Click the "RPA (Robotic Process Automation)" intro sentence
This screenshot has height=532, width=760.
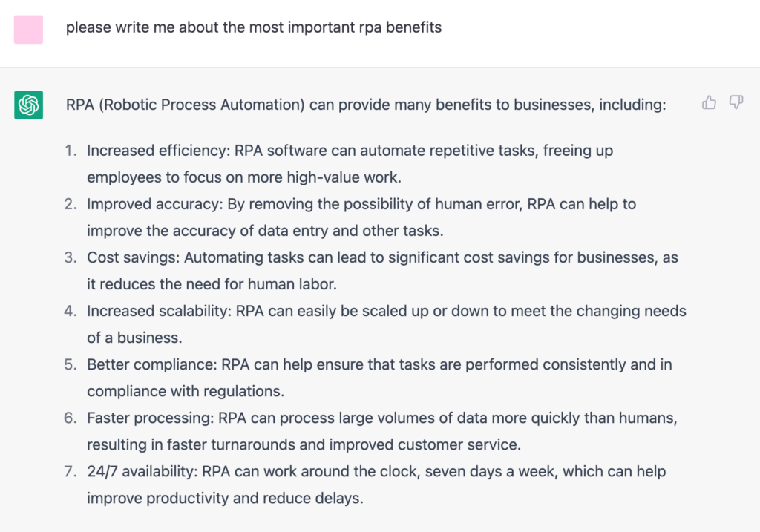[366, 105]
